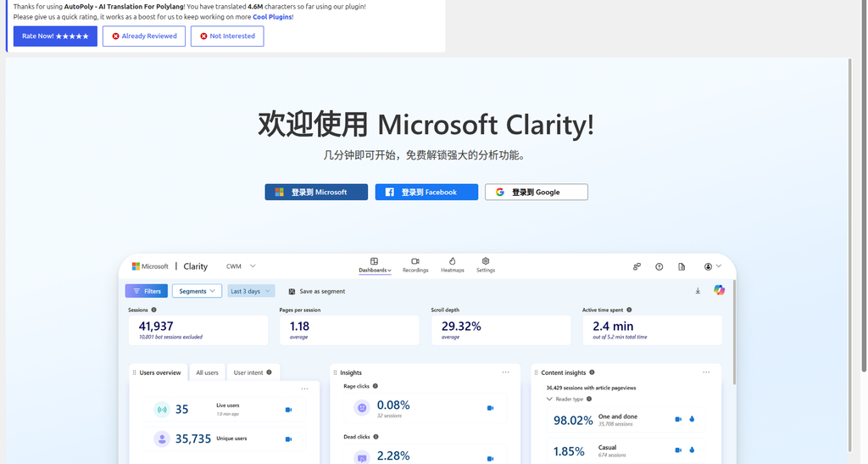Select the All users tab
This screenshot has width=868, height=464.
pos(207,372)
